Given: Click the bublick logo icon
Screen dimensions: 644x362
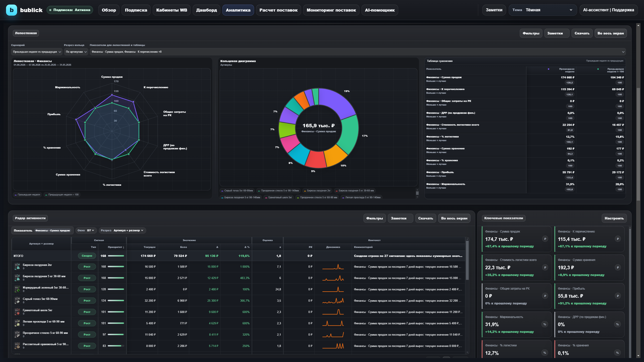Looking at the screenshot, I should pos(11,10).
